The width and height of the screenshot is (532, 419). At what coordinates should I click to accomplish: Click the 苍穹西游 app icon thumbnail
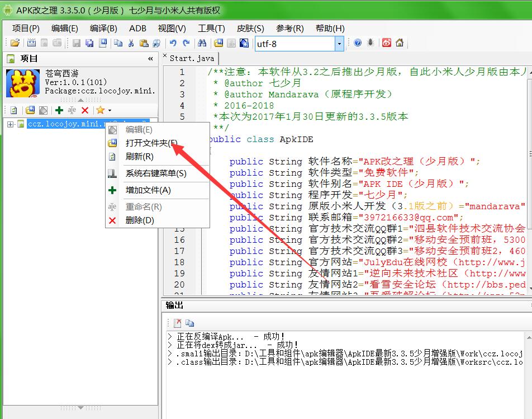(23, 83)
